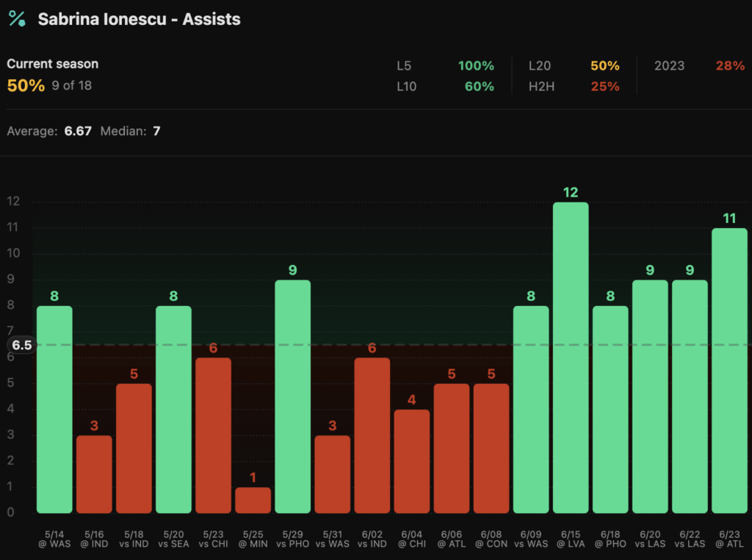
Task: Click the '6/04 @ CHI' axis label
Action: click(412, 539)
